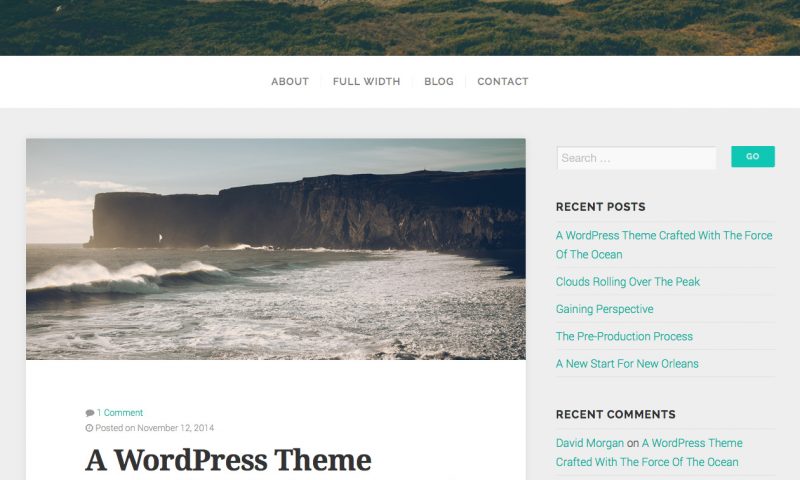Viewport: 800px width, 480px height.
Task: Open the commented post link under Recent Comments
Action: 649,452
